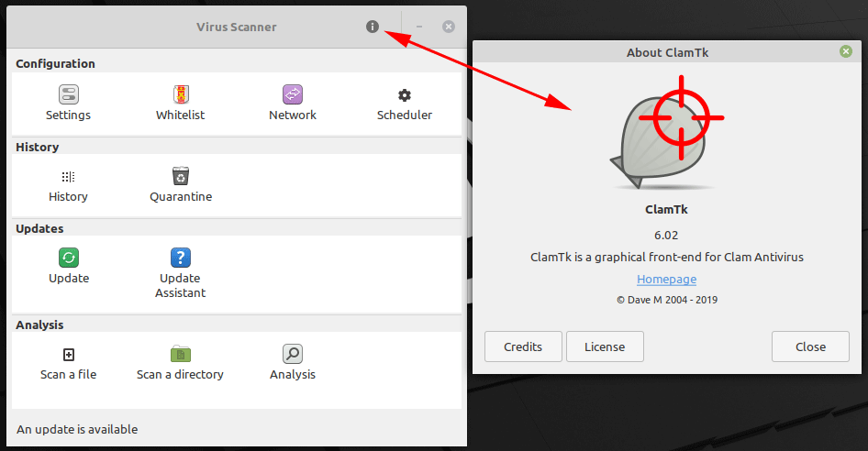
Task: Close the About ClamTk dialog via green X
Action: pyautogui.click(x=846, y=51)
